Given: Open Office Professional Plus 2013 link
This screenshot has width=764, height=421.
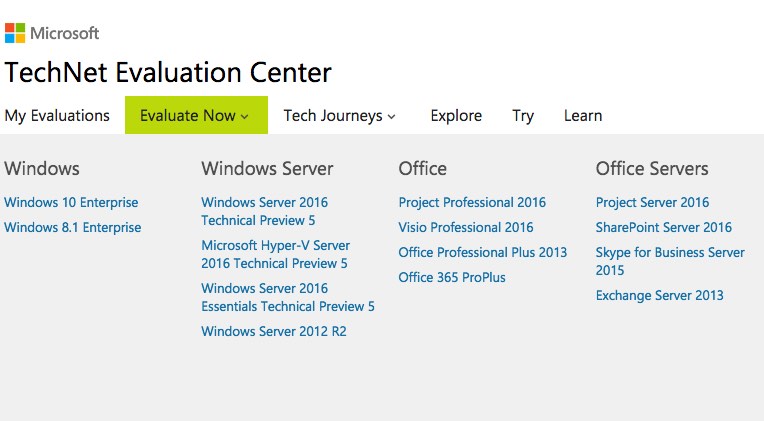Looking at the screenshot, I should (482, 252).
